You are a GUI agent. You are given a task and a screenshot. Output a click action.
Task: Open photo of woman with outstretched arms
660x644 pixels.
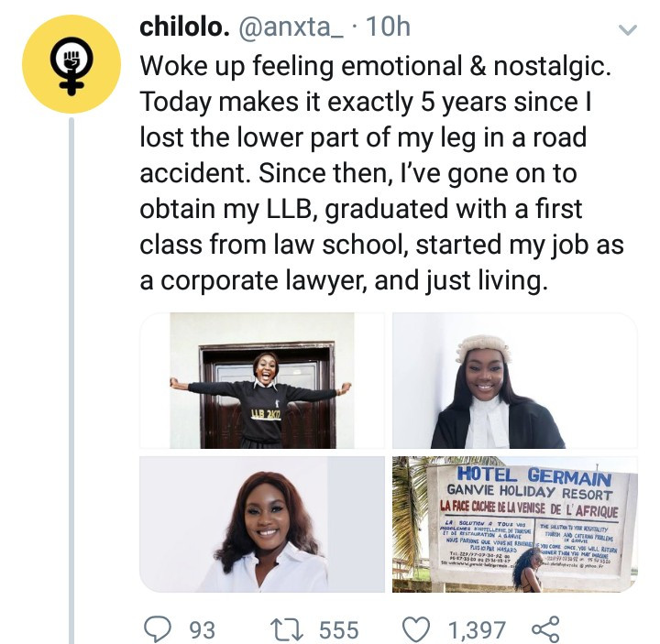[261, 380]
